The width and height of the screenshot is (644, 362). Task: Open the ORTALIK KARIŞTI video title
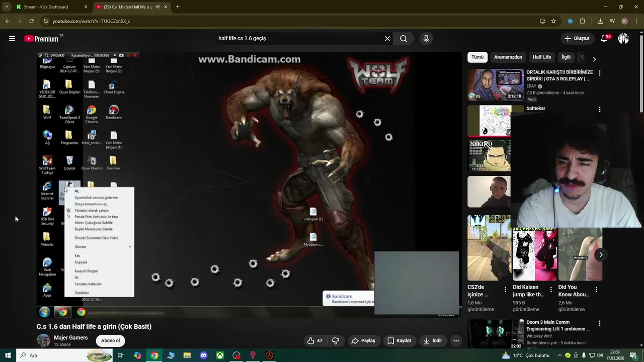(559, 75)
